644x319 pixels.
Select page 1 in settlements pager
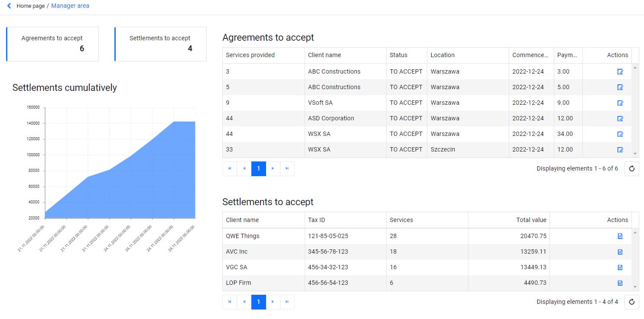coord(259,302)
